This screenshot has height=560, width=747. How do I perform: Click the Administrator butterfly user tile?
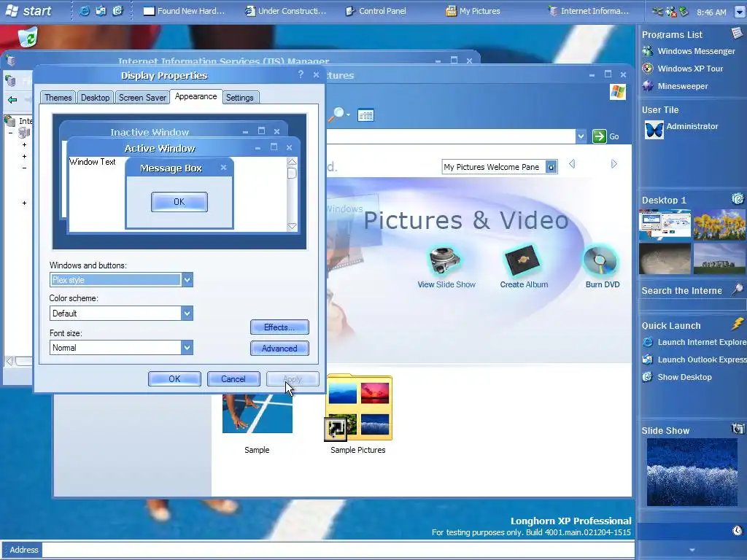click(654, 130)
